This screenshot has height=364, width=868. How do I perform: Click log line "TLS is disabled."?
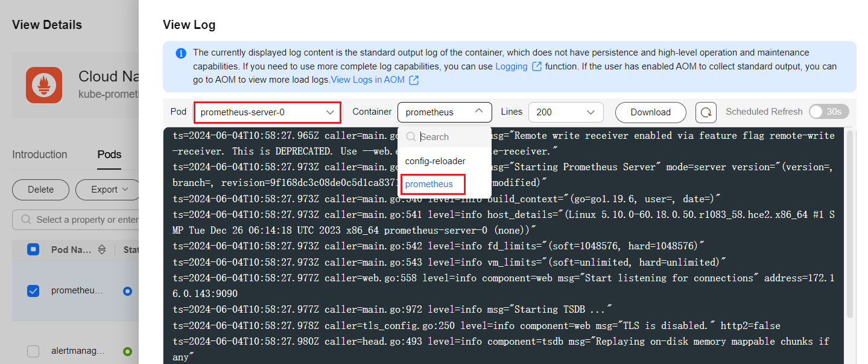[x=477, y=326]
